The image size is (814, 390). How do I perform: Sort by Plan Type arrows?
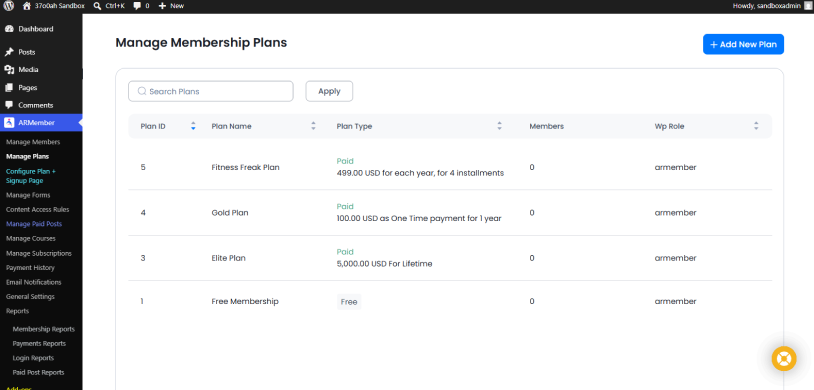[499, 126]
